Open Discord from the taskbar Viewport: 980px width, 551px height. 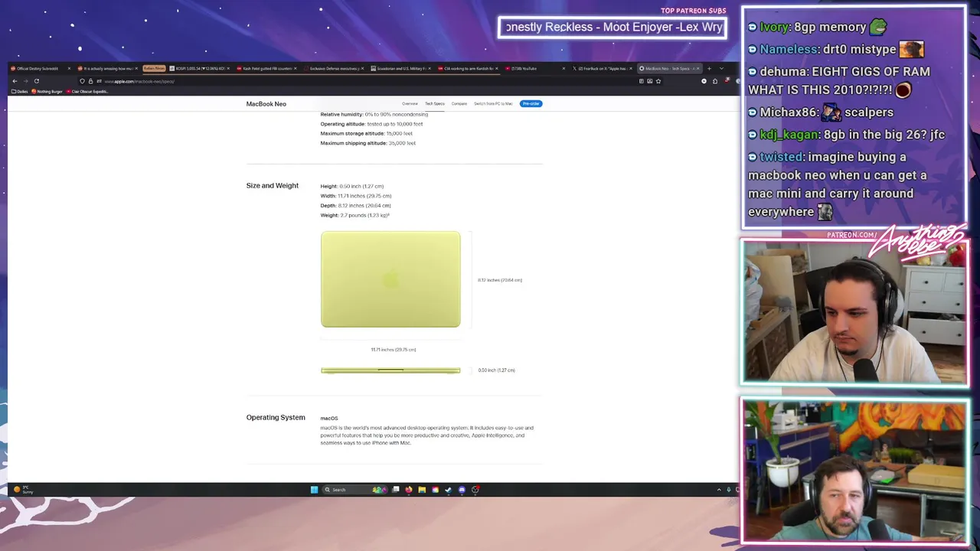pyautogui.click(x=462, y=490)
